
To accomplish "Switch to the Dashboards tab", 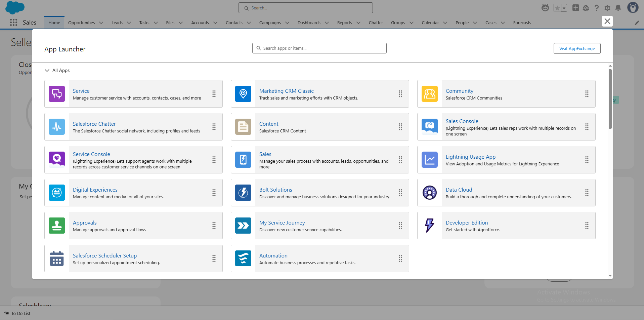I will (309, 23).
